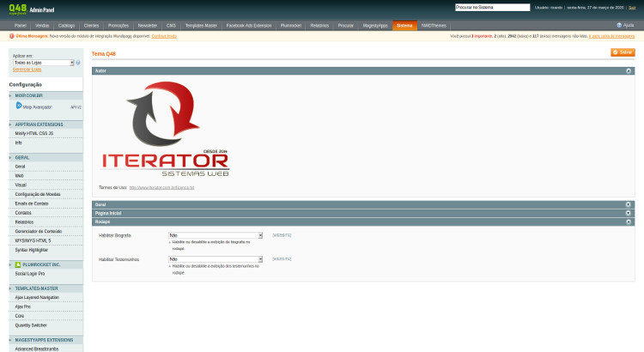
Task: Open the MagestyApps menu
Action: point(375,26)
